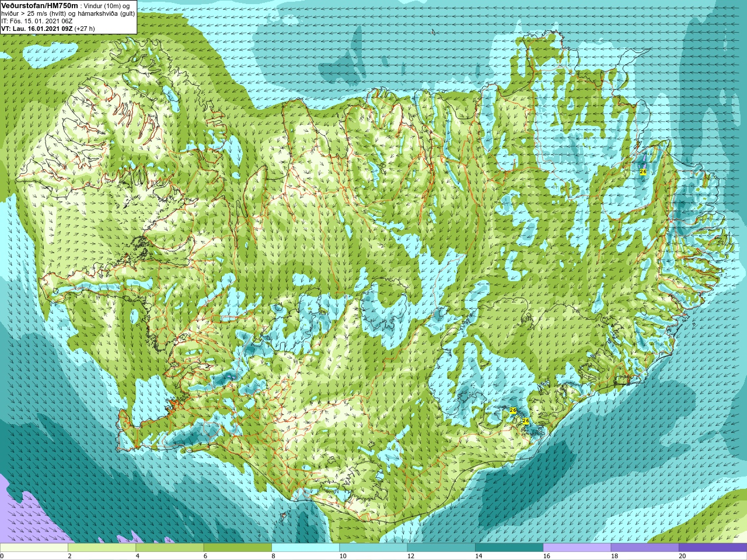Click the dark teal 14–16 m/s legend swatch
Image resolution: width=747 pixels, height=560 pixels.
click(x=509, y=548)
